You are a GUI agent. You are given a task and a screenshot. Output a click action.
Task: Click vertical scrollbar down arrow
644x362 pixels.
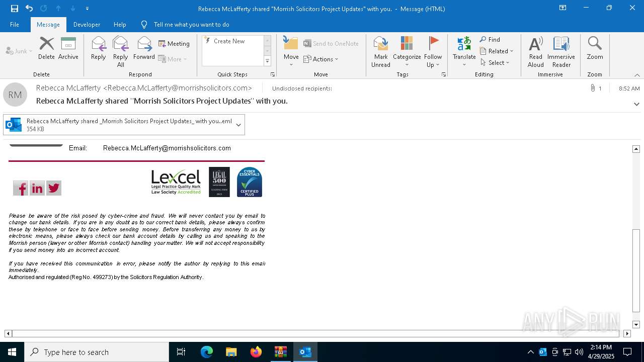coord(636,325)
